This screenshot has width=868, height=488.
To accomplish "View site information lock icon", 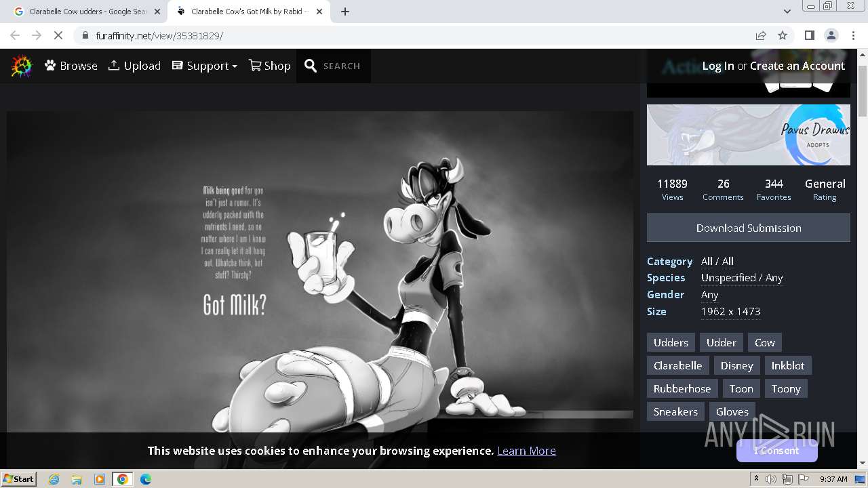I will [x=84, y=35].
